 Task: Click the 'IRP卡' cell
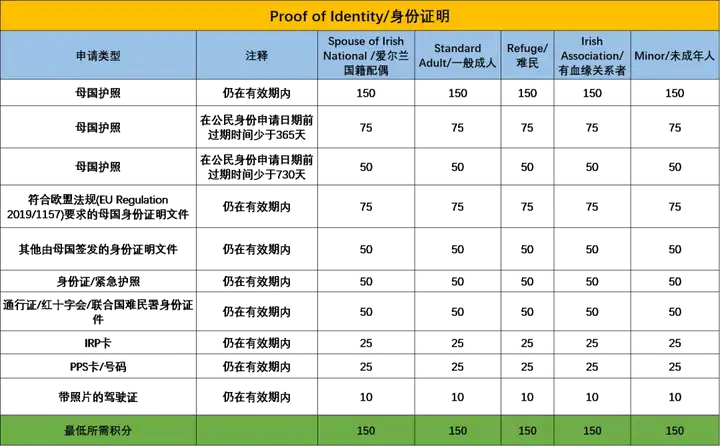pos(98,343)
